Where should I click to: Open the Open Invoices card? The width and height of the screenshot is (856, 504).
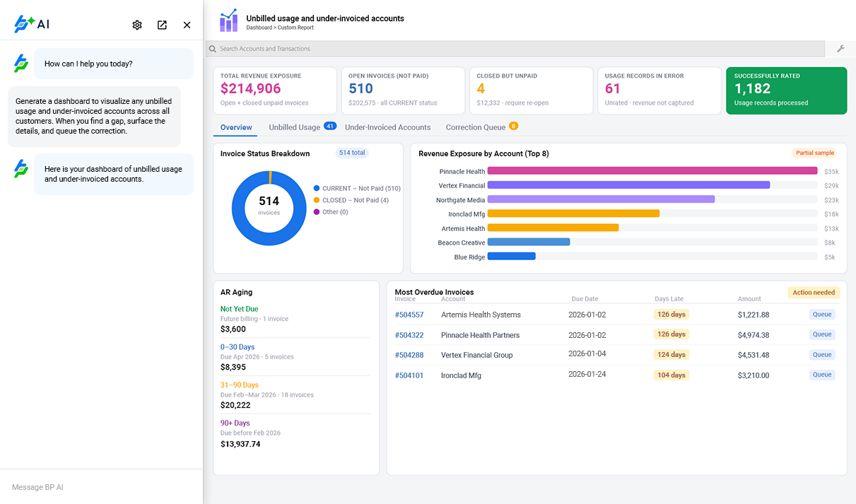click(403, 90)
